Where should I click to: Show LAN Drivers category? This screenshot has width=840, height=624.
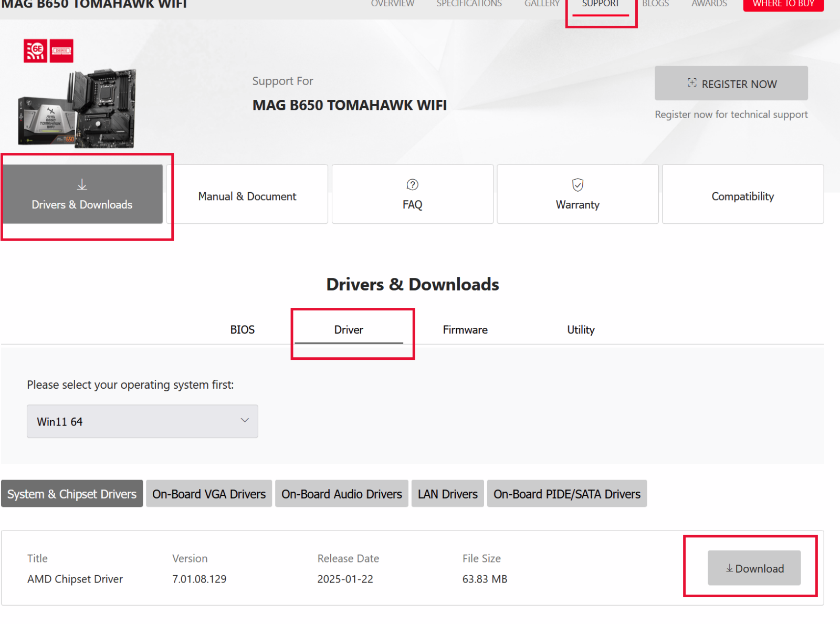point(448,494)
